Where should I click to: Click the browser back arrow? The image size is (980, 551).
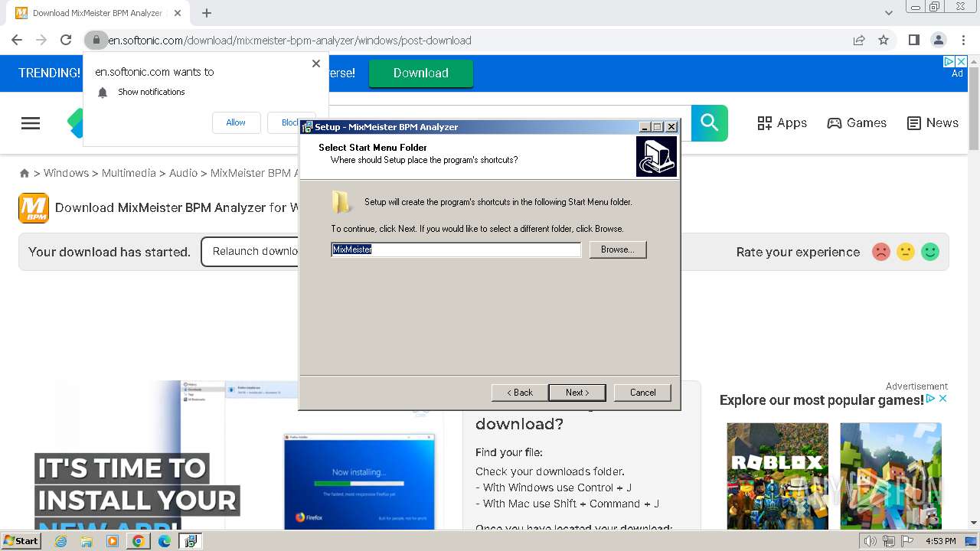[17, 40]
